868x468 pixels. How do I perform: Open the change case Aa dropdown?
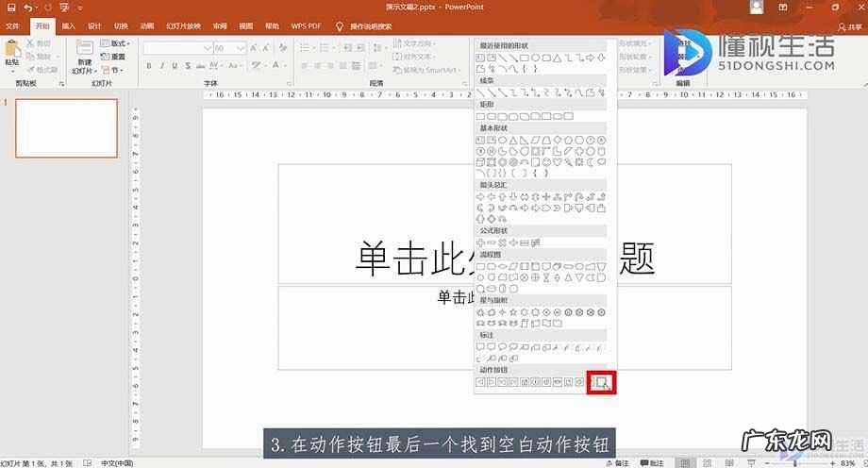pos(235,65)
